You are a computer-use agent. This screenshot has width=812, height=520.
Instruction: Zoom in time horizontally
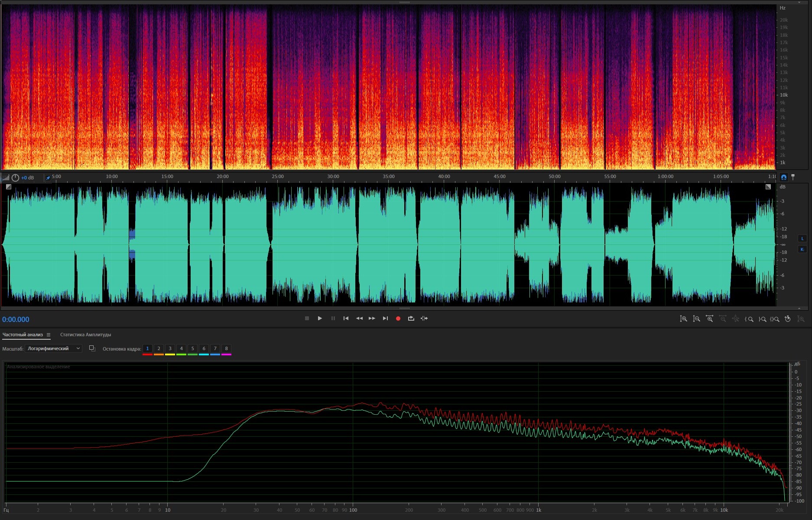pyautogui.click(x=709, y=319)
